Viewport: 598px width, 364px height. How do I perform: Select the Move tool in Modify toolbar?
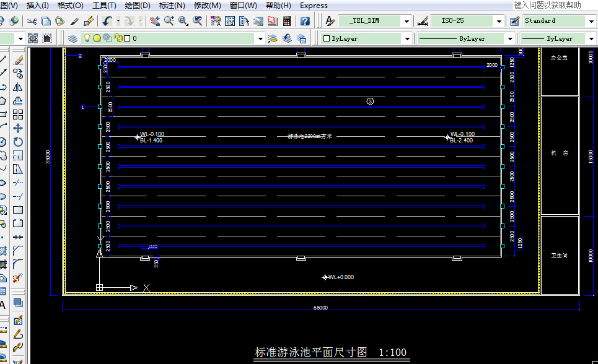pyautogui.click(x=18, y=128)
